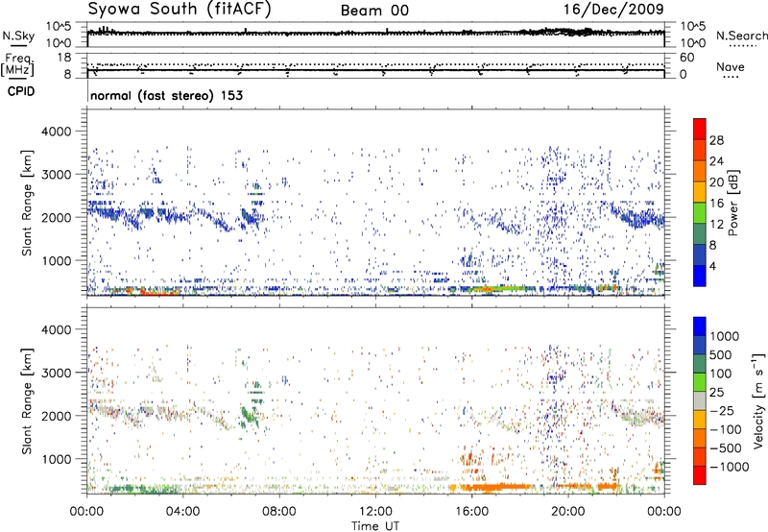Click the "20" label on Power color bar
The image size is (768, 532).
point(716,182)
